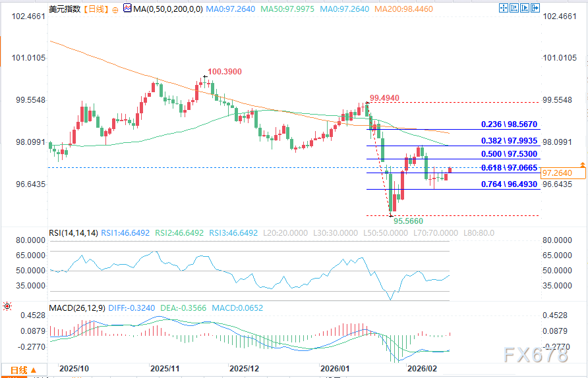Screen dimensions: 588x378
Task: Click the current price tag 97.2640
Action: 562,173
